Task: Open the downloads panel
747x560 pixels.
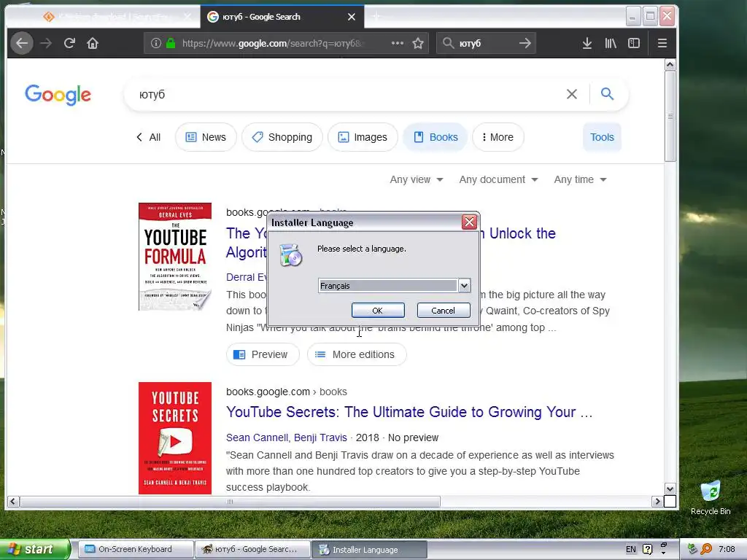Action: (x=587, y=43)
